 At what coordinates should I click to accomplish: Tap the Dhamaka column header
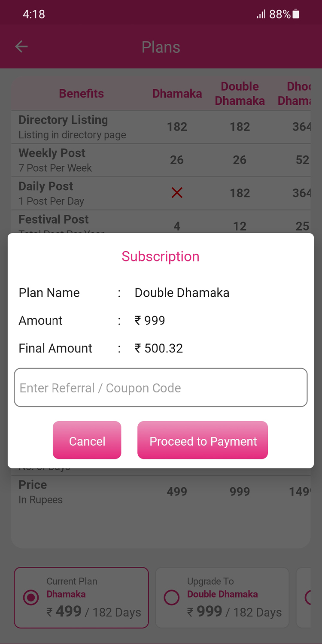[x=177, y=94]
